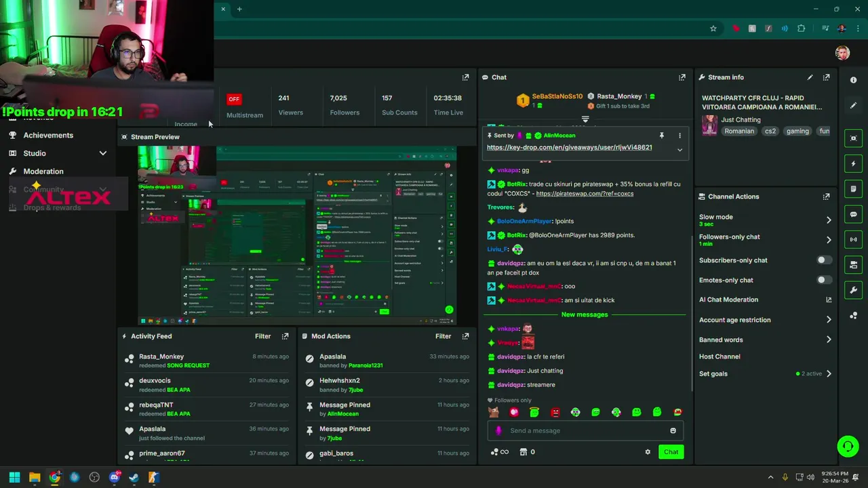
Task: Open the chat settings gear
Action: [x=648, y=452]
